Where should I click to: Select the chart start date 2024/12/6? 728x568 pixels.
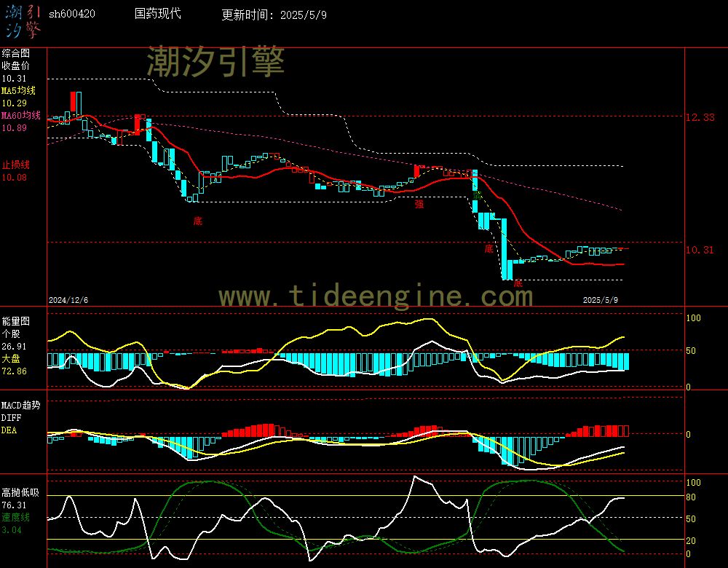tap(68, 300)
